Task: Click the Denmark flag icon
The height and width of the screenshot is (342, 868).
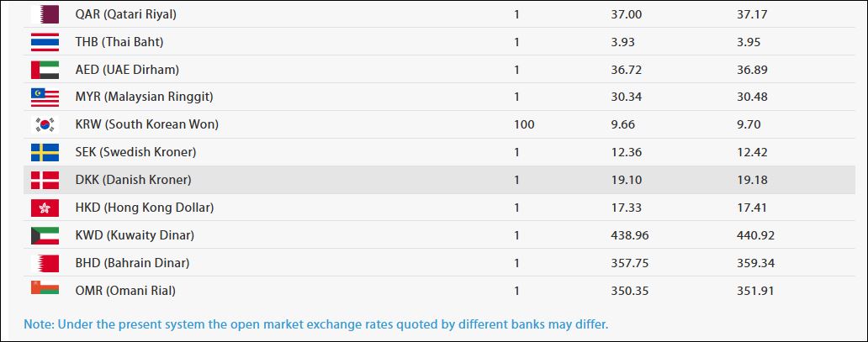Action: 45,180
